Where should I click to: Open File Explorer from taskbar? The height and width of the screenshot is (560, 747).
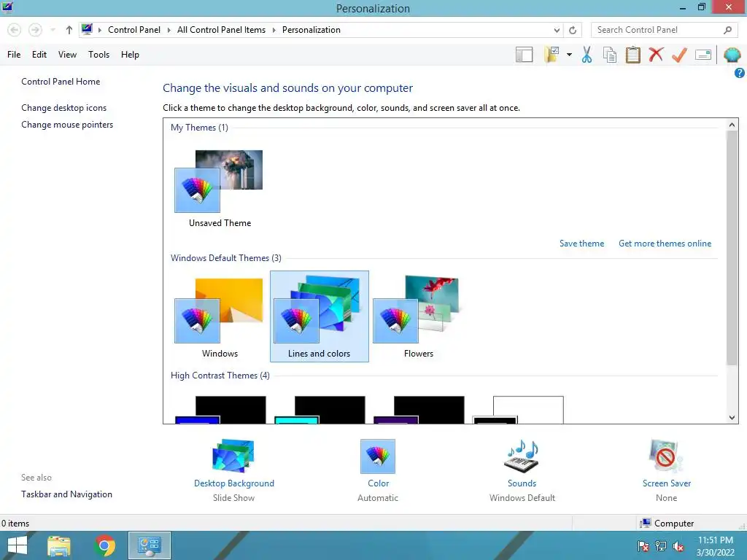(x=58, y=545)
